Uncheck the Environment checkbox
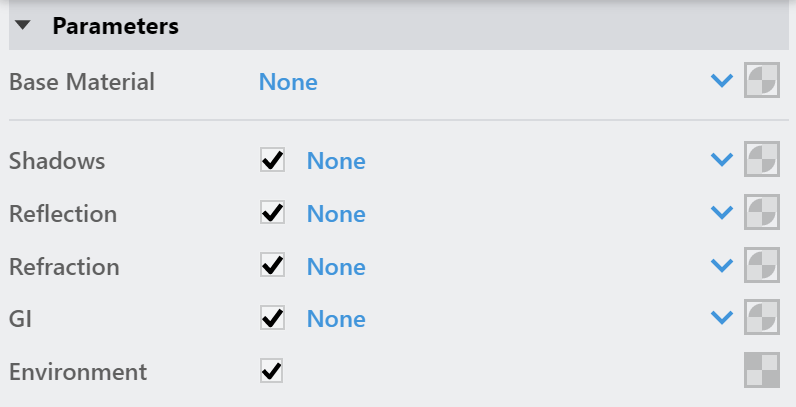Screen dimensions: 796x407 click(272, 370)
